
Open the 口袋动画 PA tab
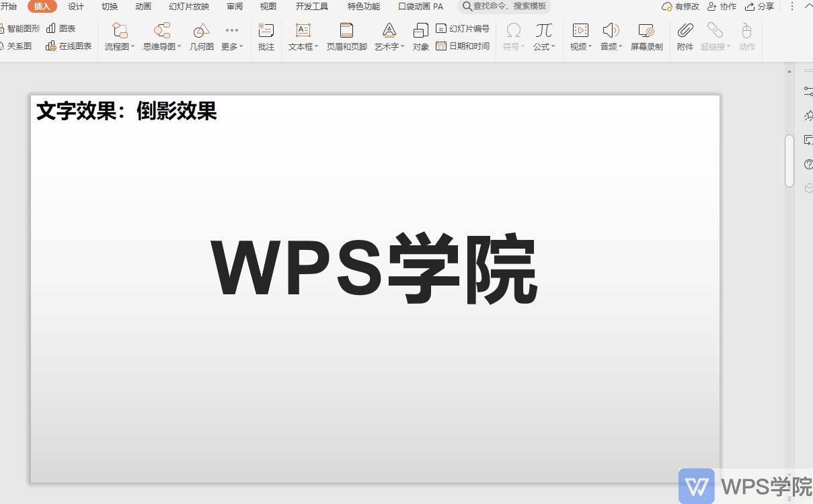click(x=421, y=7)
